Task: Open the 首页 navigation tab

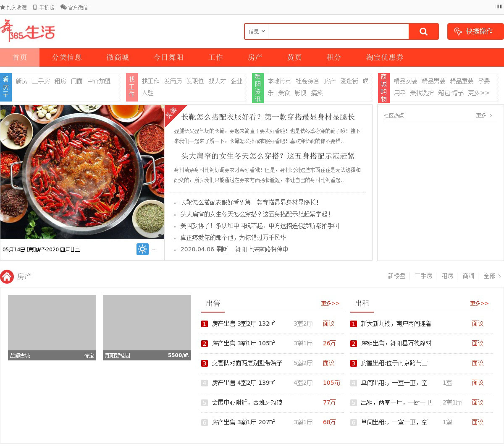Action: pos(20,57)
